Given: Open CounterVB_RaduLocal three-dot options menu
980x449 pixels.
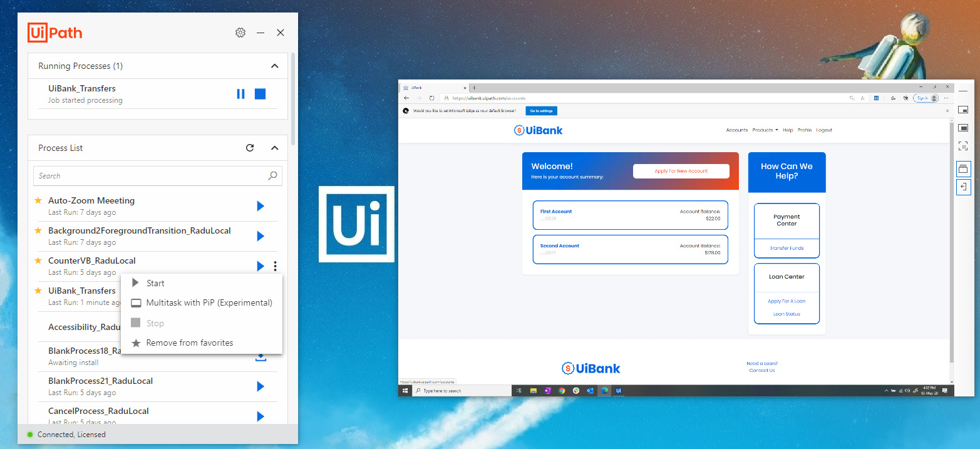Looking at the screenshot, I should pyautogui.click(x=276, y=266).
